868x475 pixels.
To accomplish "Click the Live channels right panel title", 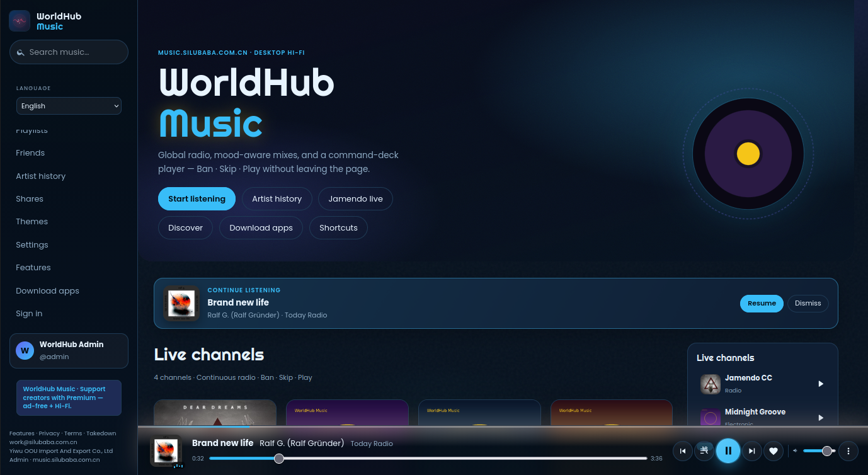I will [x=726, y=358].
